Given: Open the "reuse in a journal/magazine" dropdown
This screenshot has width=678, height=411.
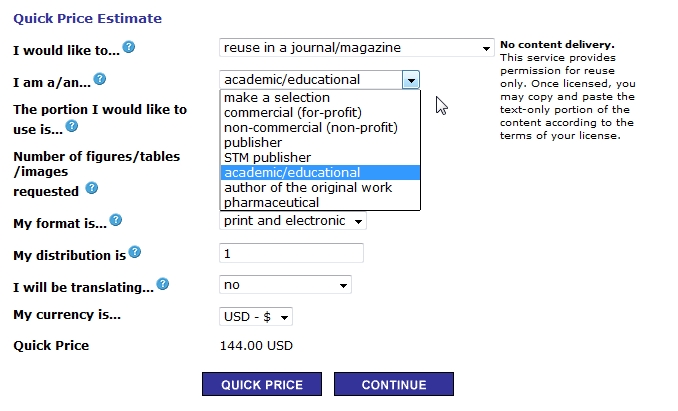Looking at the screenshot, I should [x=355, y=48].
